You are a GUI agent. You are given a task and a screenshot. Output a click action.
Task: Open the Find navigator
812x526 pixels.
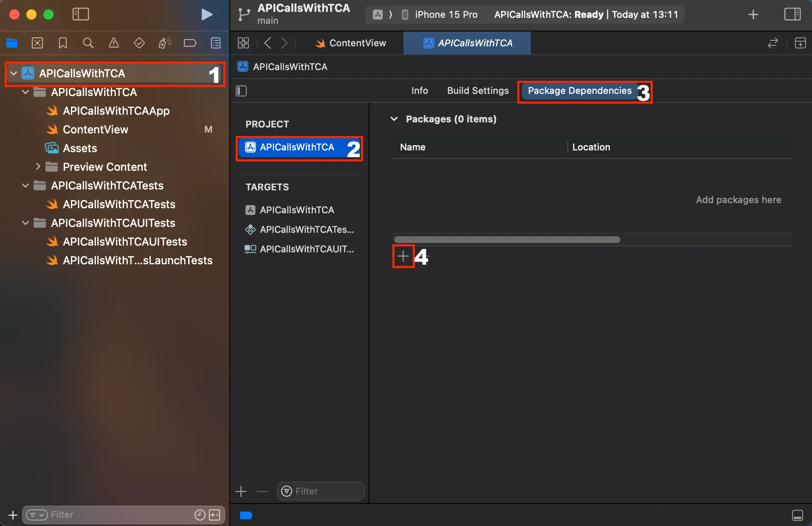pos(88,43)
